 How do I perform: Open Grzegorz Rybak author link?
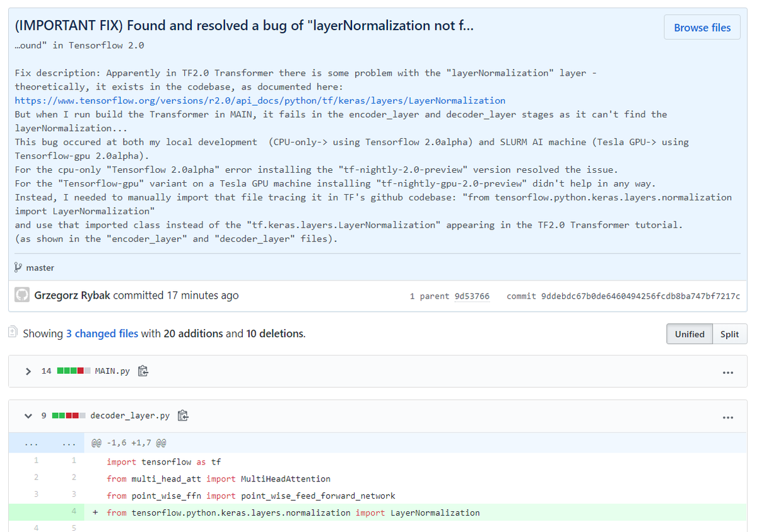pyautogui.click(x=73, y=295)
